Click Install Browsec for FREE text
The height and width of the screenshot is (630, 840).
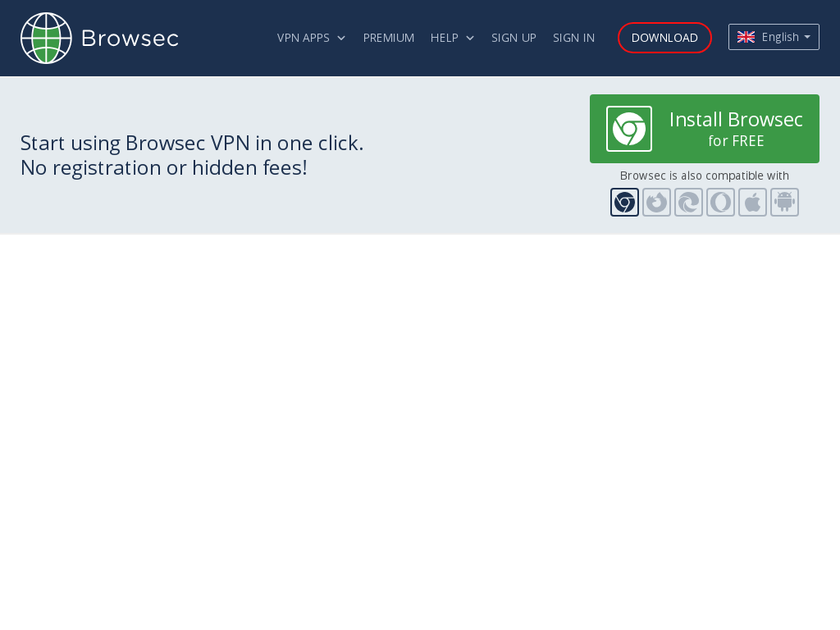pos(736,129)
